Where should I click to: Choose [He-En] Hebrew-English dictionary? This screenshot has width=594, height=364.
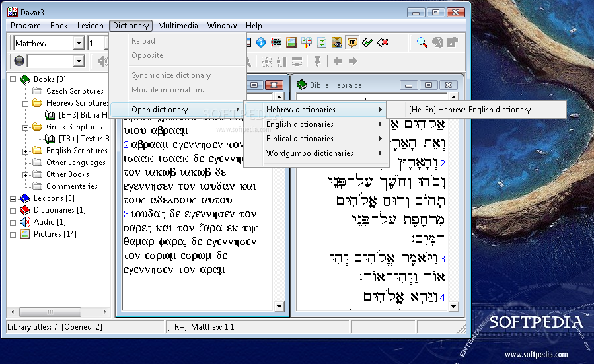476,110
